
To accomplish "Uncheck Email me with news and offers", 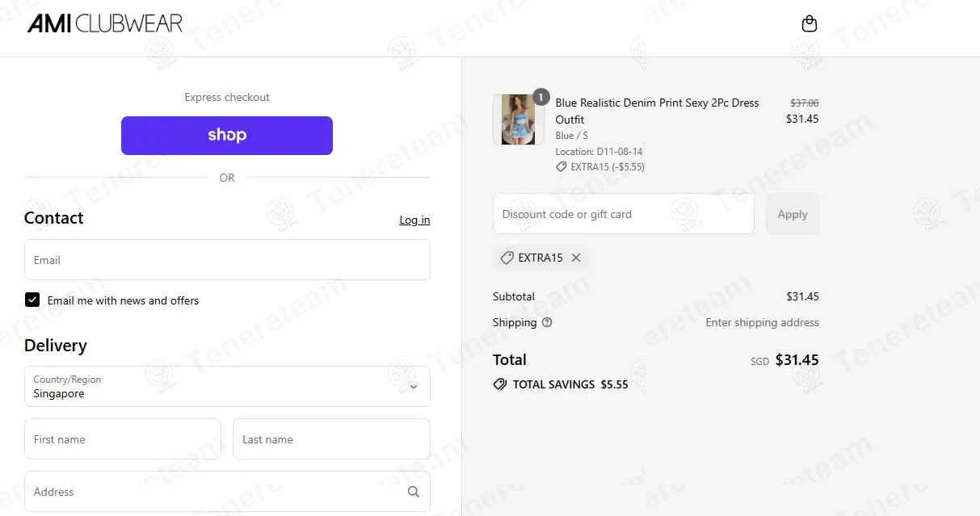I will (32, 300).
